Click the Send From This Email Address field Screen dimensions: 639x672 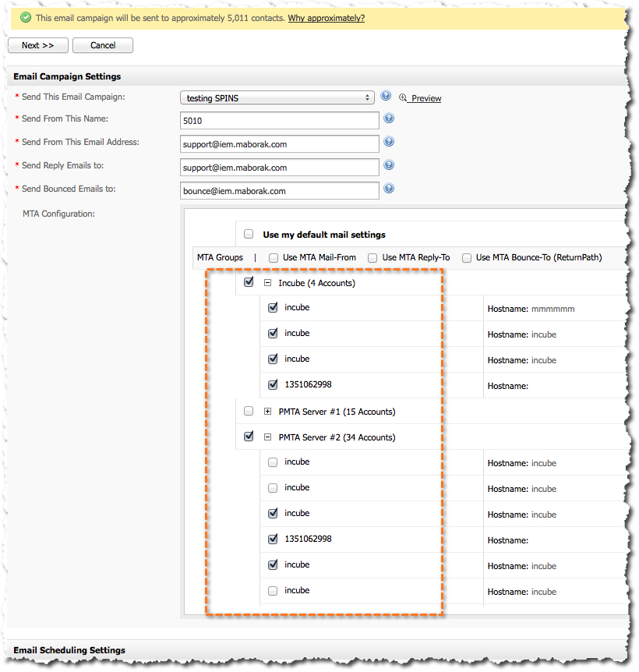click(279, 144)
